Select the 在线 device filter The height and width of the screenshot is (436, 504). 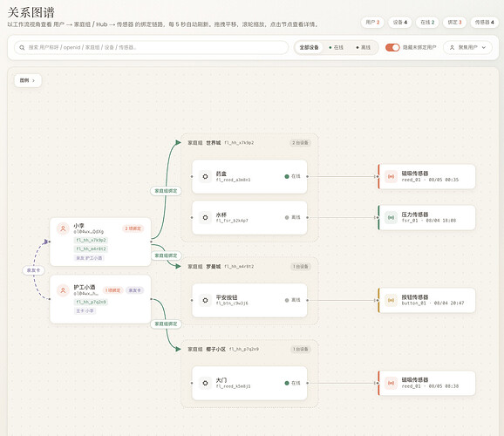[336, 47]
